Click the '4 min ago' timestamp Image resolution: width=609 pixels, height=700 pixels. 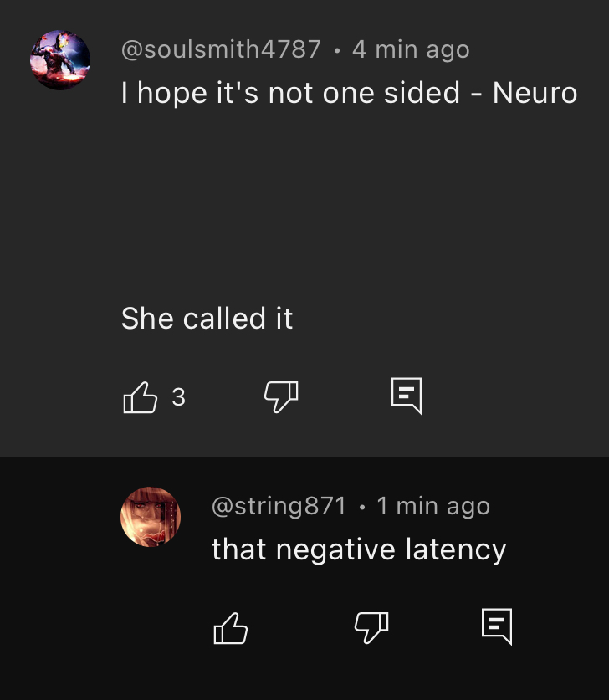point(411,49)
